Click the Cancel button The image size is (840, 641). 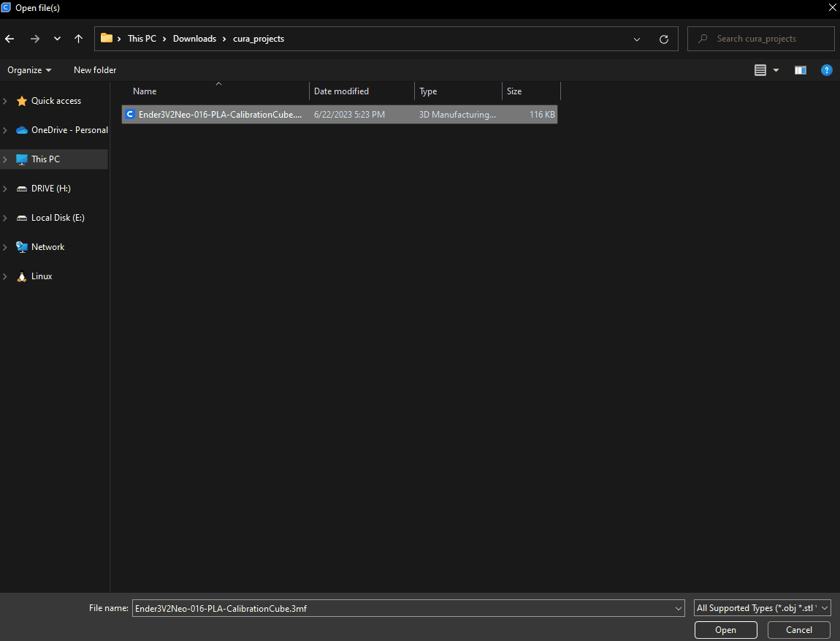pos(799,630)
